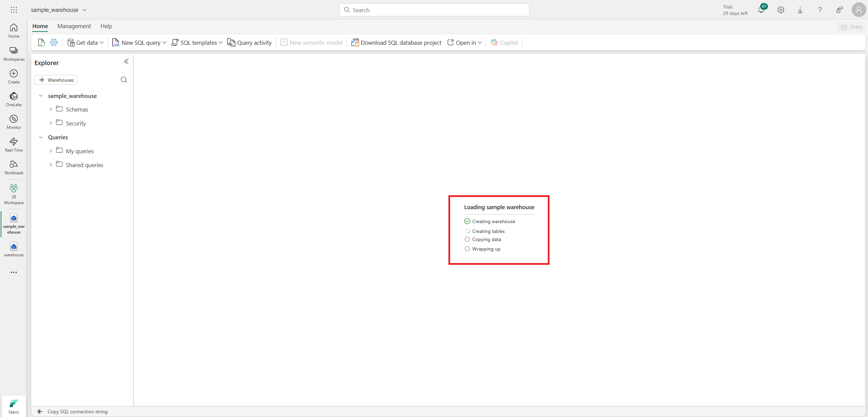Open the New SQL query dropdown arrow
868x417 pixels.
(x=165, y=43)
